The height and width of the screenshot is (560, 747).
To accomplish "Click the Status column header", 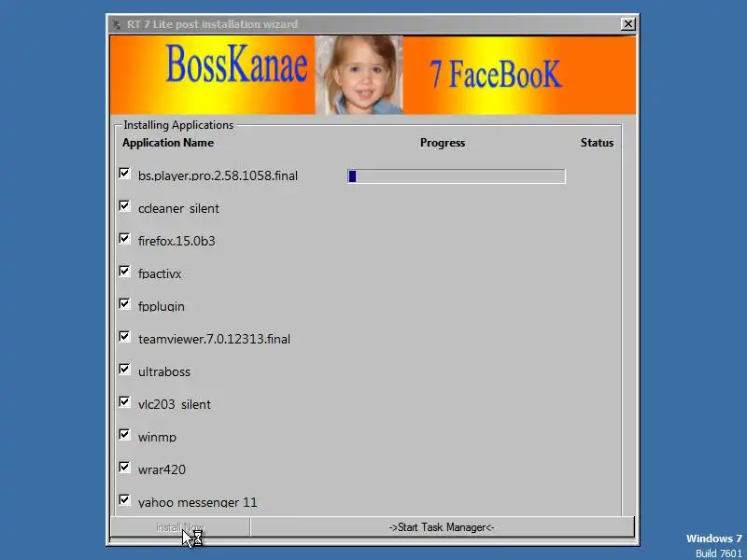I will coord(597,143).
